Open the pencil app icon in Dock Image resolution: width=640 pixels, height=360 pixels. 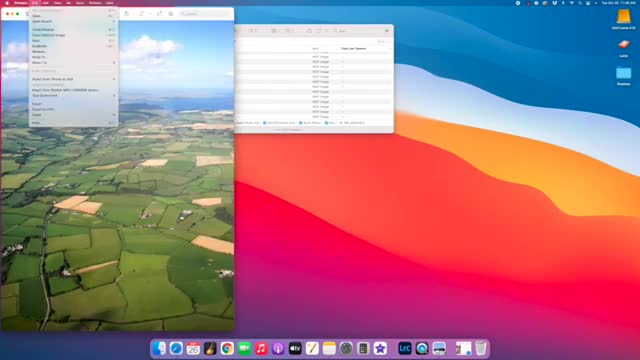click(x=312, y=348)
